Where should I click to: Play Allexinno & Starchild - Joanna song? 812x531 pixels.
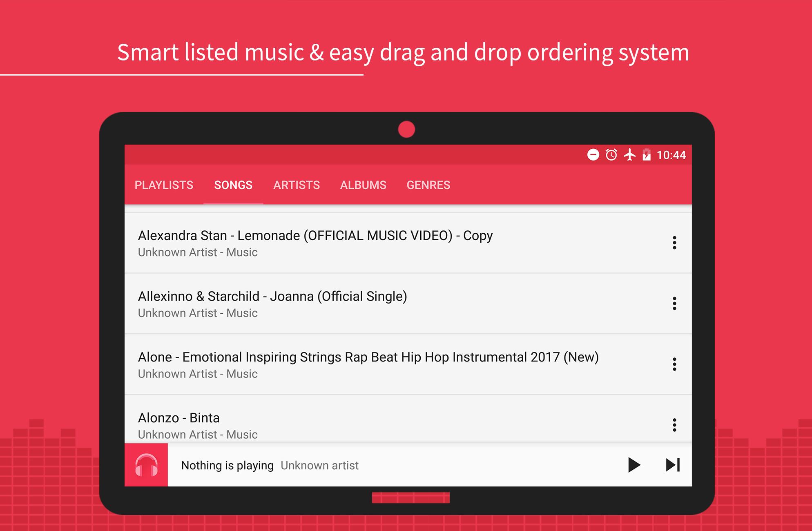click(x=408, y=303)
